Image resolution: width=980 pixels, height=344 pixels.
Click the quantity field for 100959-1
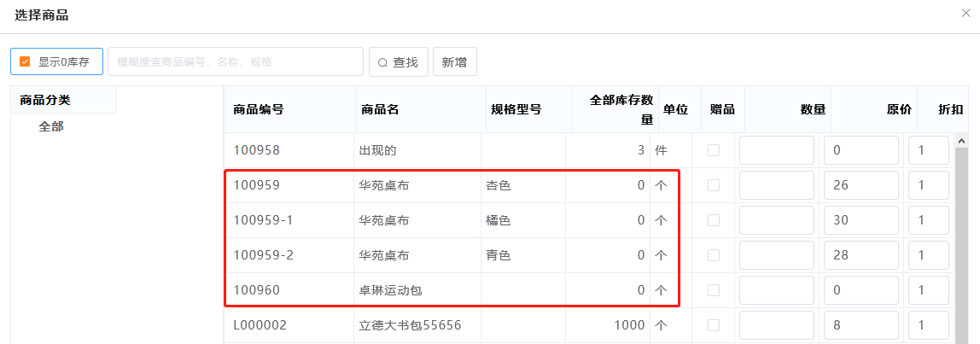pyautogui.click(x=776, y=220)
